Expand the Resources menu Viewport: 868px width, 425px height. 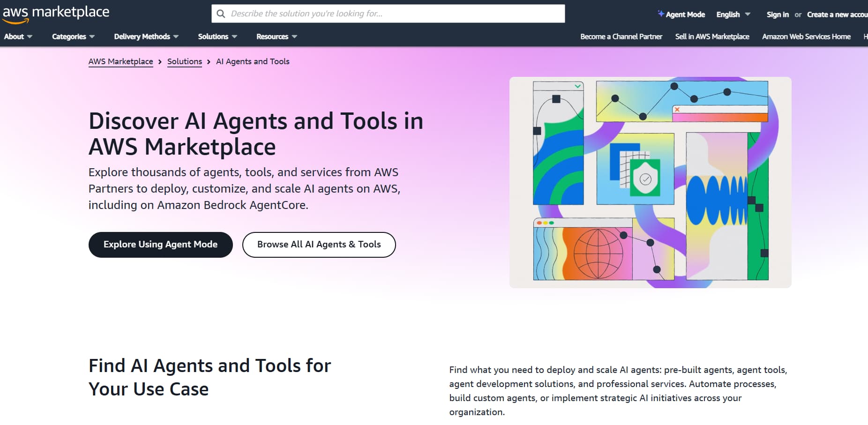point(277,37)
